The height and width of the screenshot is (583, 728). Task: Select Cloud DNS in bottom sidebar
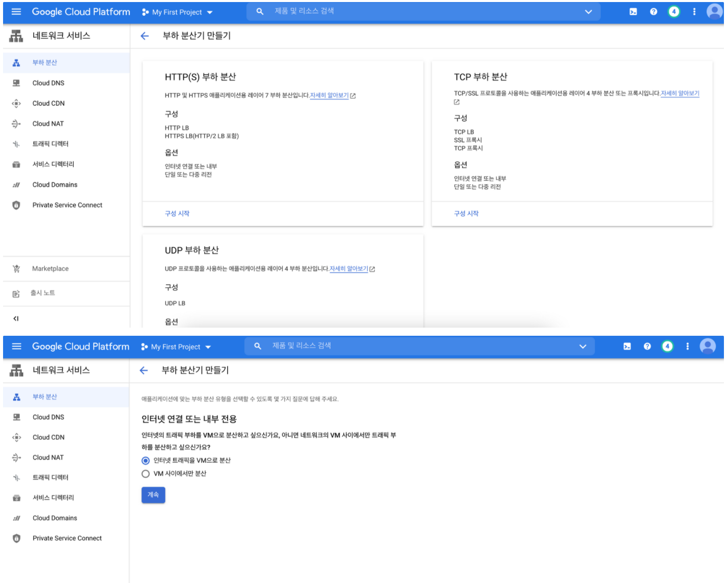(66, 417)
